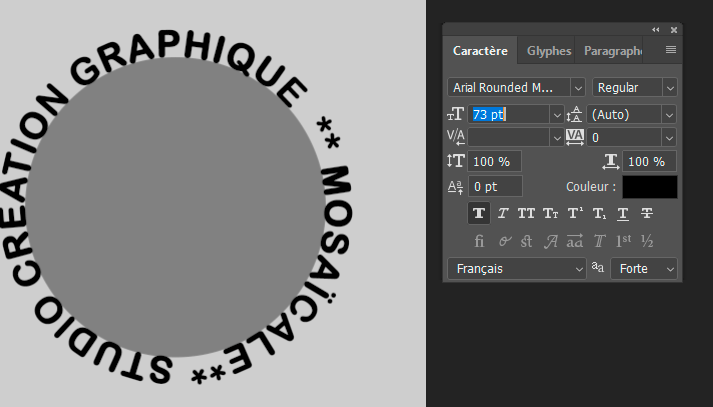Switch to the Paragraphe tab
Viewport: 713px width, 407px height.
[614, 51]
